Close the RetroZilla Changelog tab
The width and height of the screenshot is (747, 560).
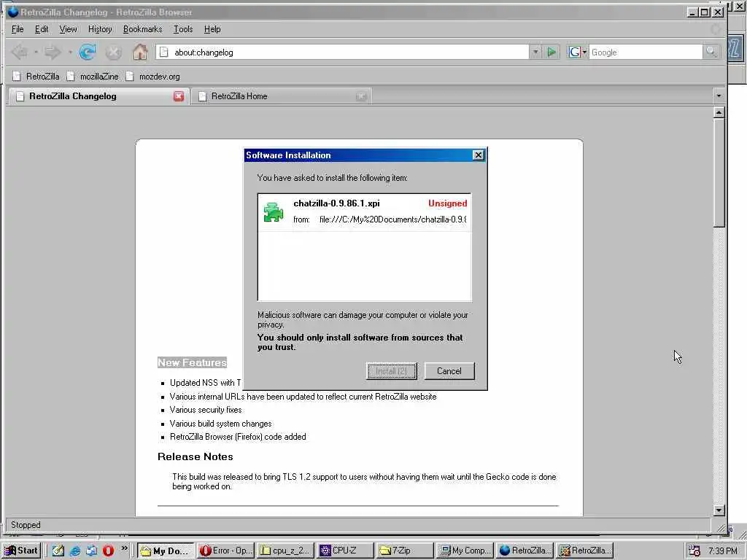[x=179, y=96]
